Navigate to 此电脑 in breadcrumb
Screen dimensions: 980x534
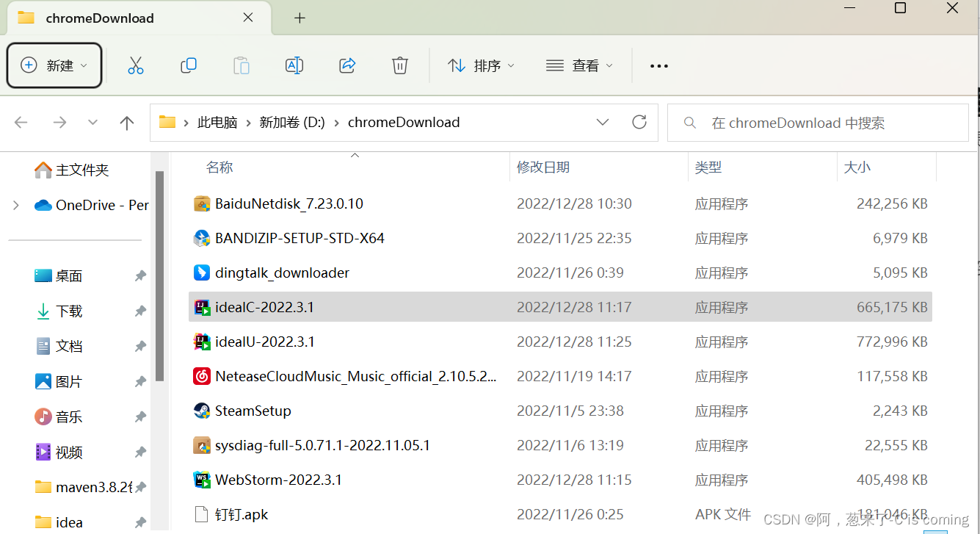tap(217, 123)
